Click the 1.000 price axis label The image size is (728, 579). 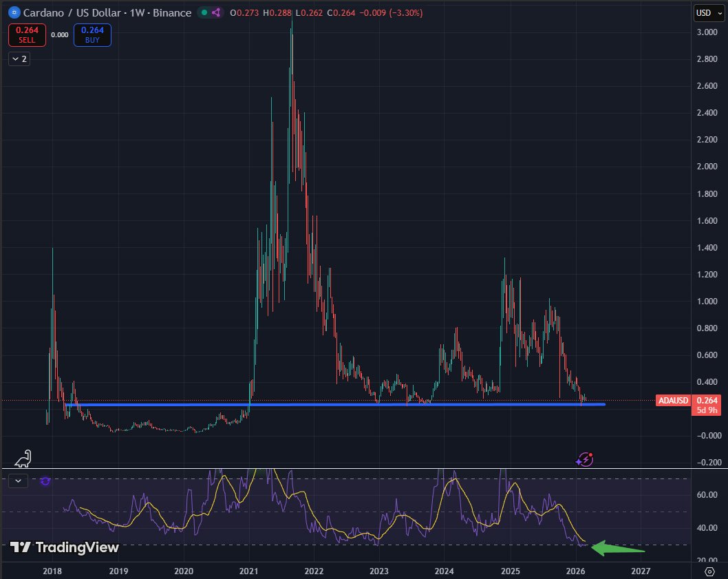coord(707,301)
